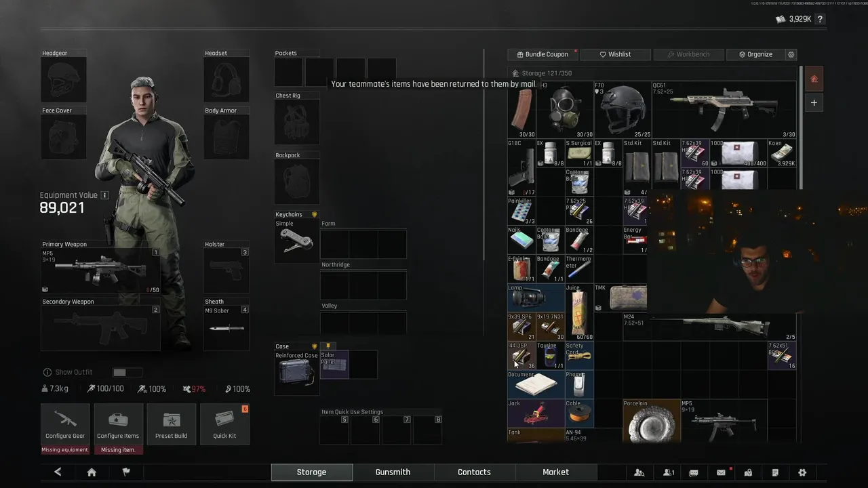Image resolution: width=868 pixels, height=488 pixels.
Task: Switch to the Storage tab
Action: (x=311, y=472)
